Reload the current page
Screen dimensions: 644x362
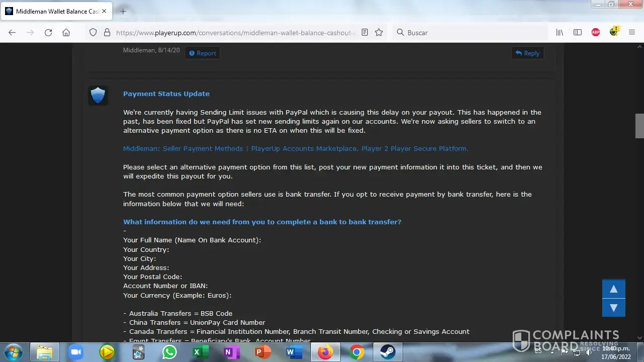tap(48, 33)
